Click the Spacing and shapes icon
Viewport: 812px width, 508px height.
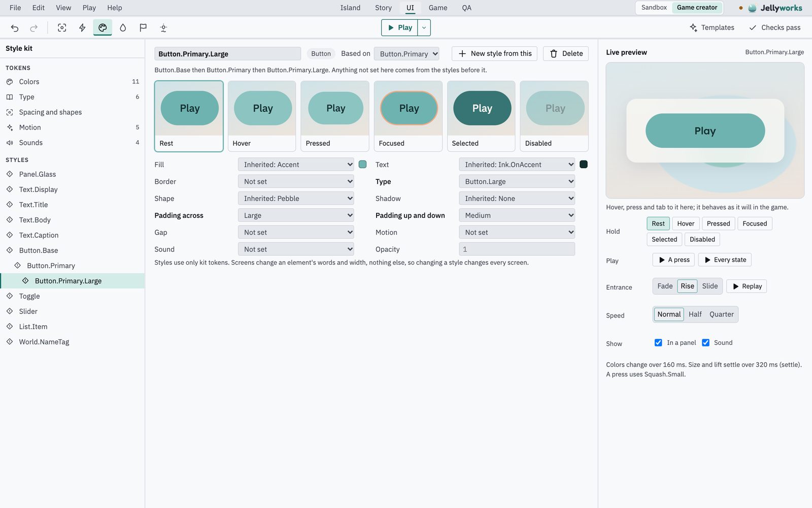point(10,112)
